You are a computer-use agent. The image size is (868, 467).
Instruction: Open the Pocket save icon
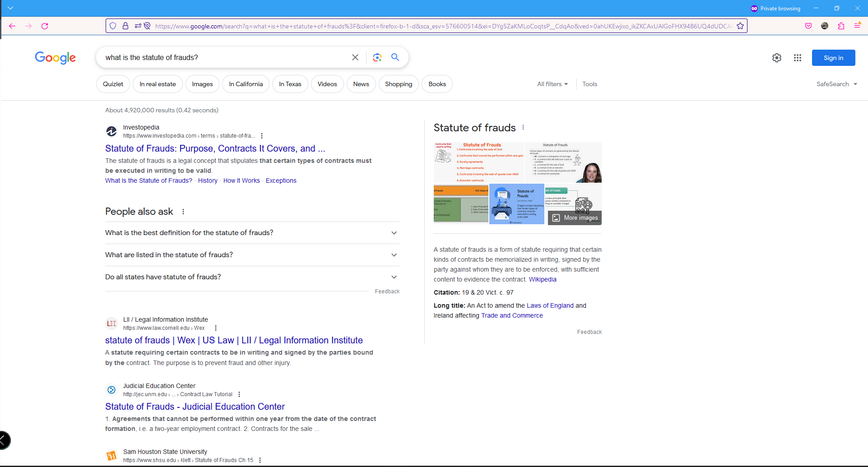[x=808, y=26]
